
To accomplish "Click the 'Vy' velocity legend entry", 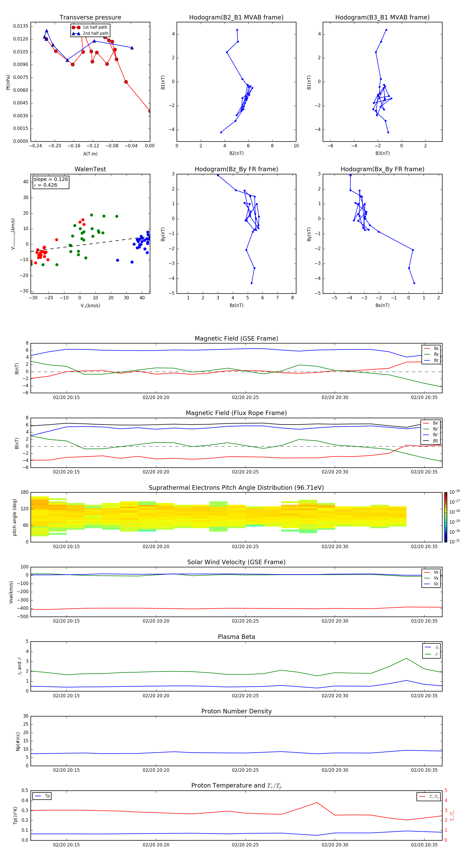I will click(431, 578).
